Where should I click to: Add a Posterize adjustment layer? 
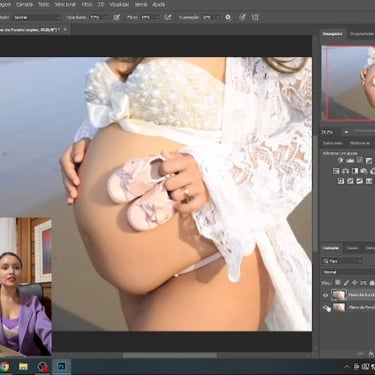[x=350, y=181]
